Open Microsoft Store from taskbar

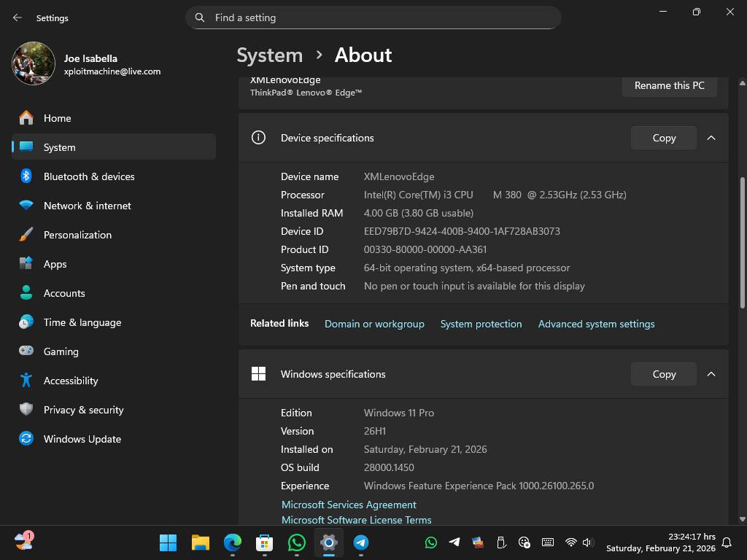[x=264, y=542]
